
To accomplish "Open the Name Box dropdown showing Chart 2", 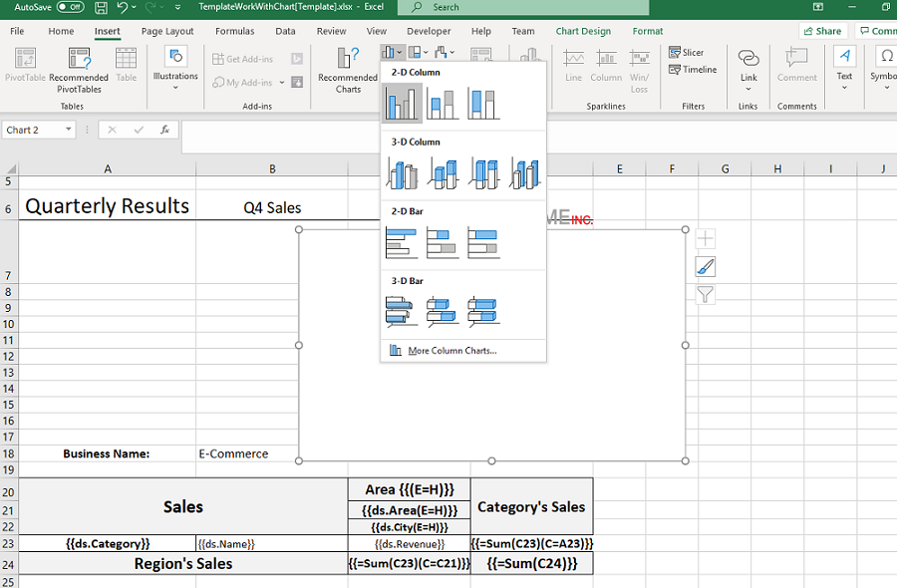I will (69, 130).
